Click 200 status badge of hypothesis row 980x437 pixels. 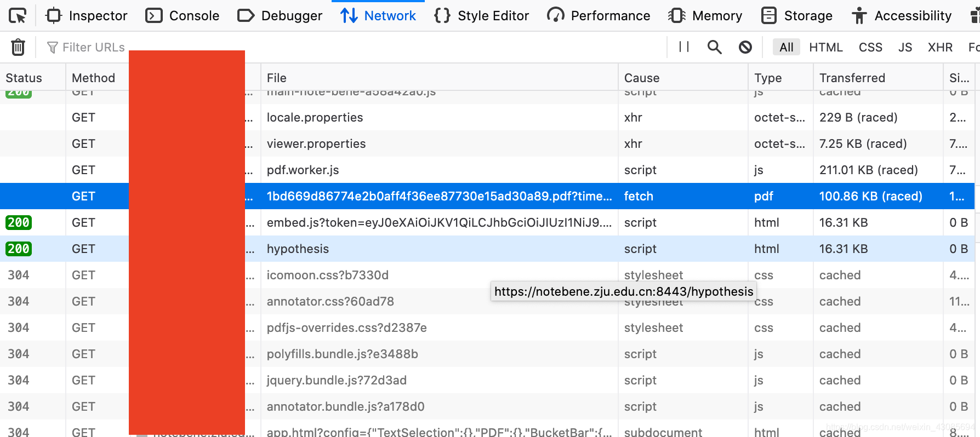click(19, 249)
